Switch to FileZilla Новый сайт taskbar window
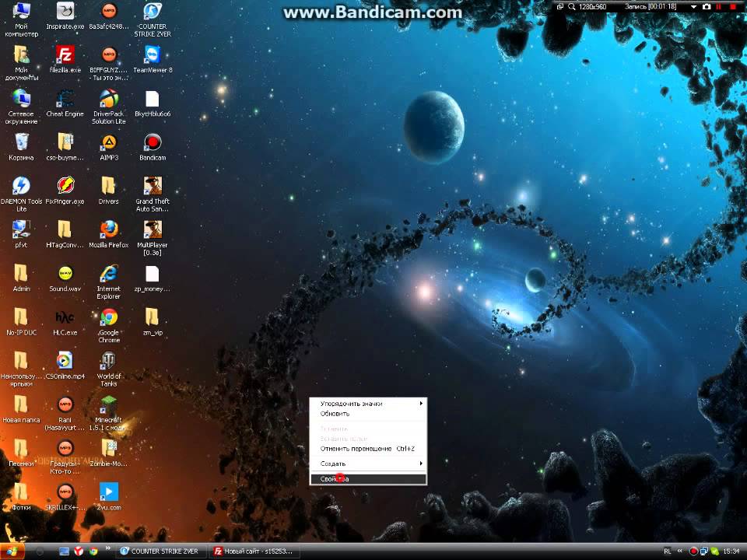The image size is (747, 560). coord(255,551)
